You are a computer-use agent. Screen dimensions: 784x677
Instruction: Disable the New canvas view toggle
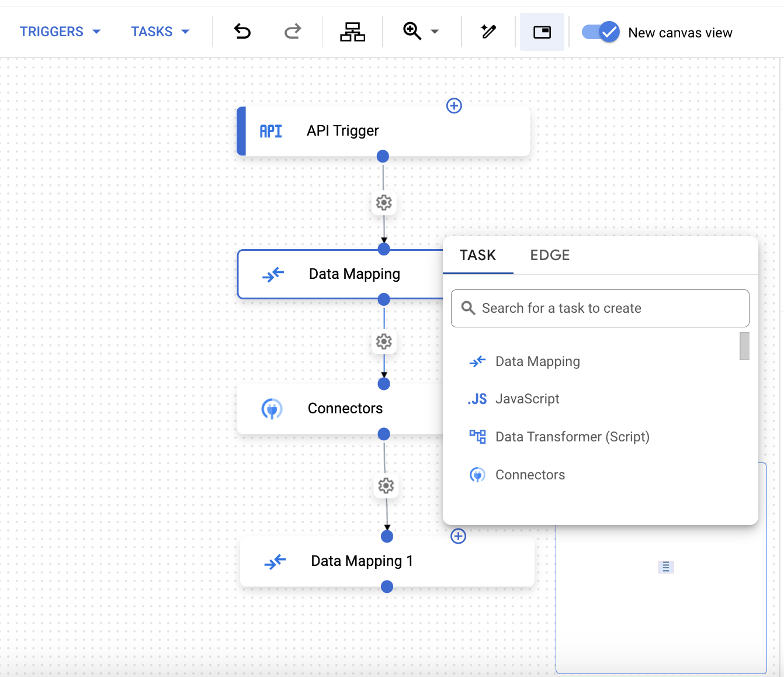(x=601, y=32)
